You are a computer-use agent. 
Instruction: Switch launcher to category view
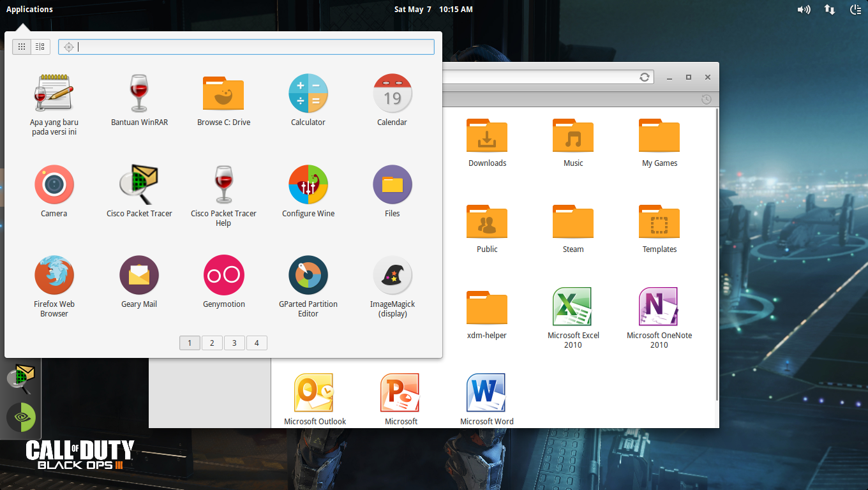coord(40,47)
